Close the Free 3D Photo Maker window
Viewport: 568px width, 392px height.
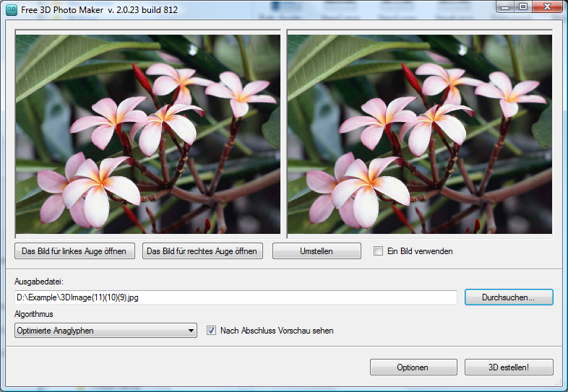pyautogui.click(x=547, y=6)
